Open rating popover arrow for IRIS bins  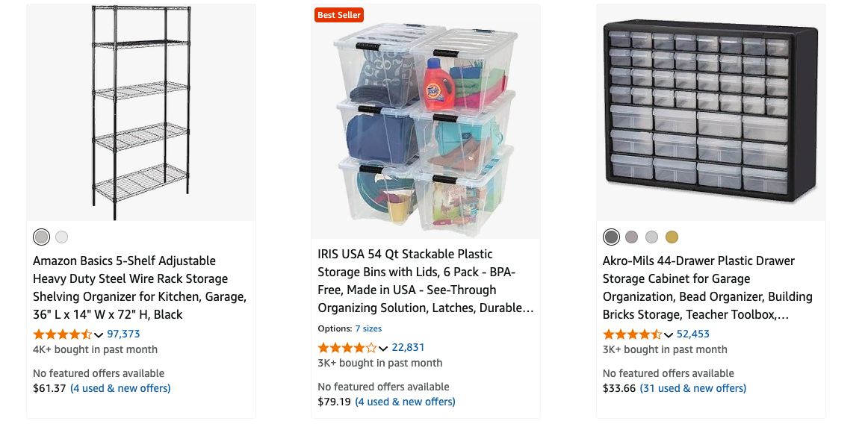point(383,349)
